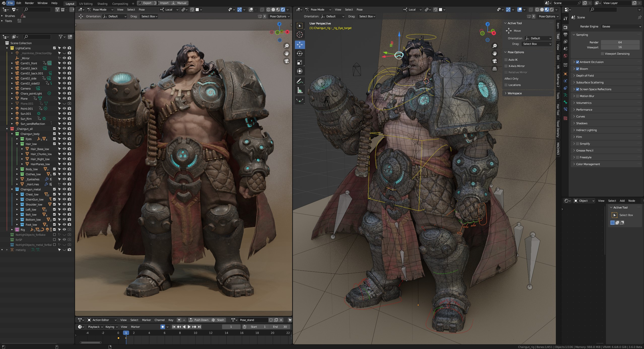Open Pose Mode dropdown in left viewport
This screenshot has width=644, height=349.
[x=100, y=10]
